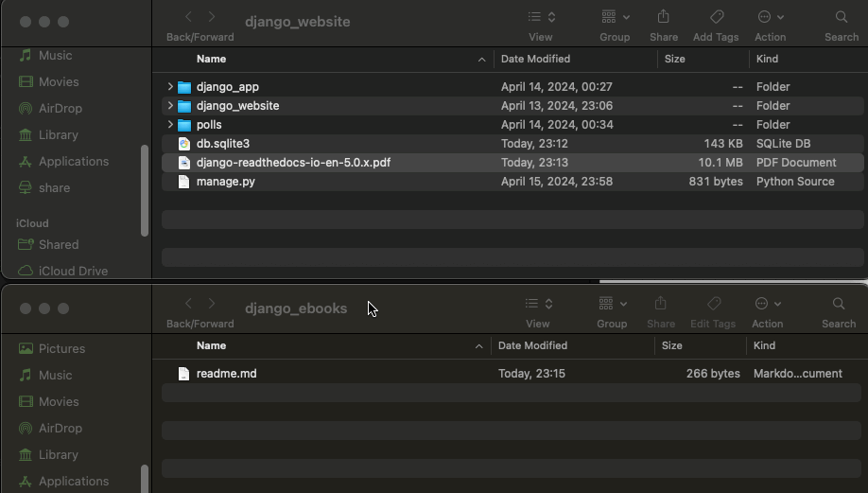The height and width of the screenshot is (493, 868).
Task: Click Add Tags icon in django_website window
Action: pos(717,17)
